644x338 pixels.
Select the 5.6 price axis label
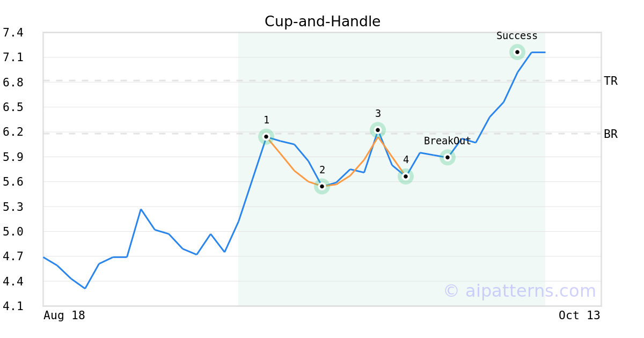click(13, 182)
